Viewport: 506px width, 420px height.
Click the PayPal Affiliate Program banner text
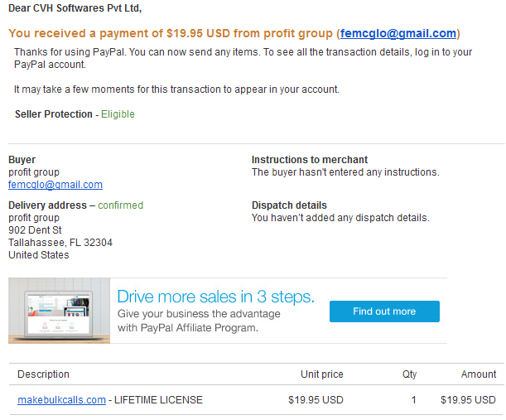coord(188,328)
